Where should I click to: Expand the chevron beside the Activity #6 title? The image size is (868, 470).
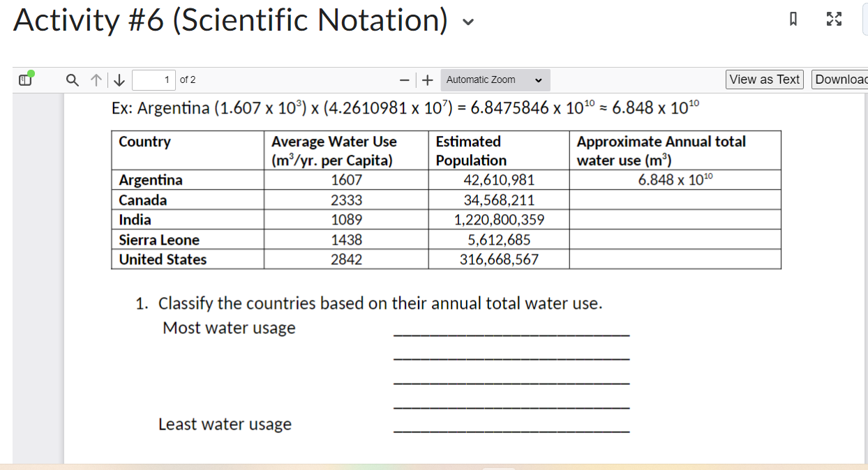pos(467,22)
